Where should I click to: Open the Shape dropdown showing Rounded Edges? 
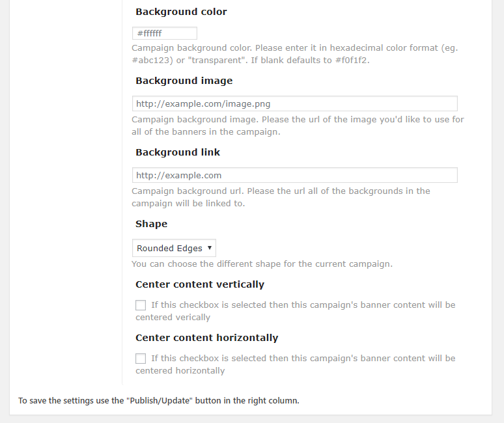tap(173, 248)
